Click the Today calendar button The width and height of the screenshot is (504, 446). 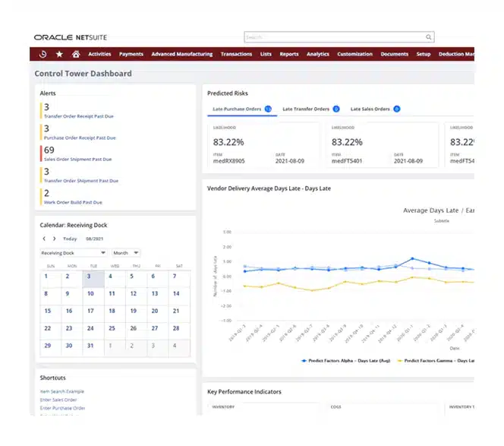[69, 239]
